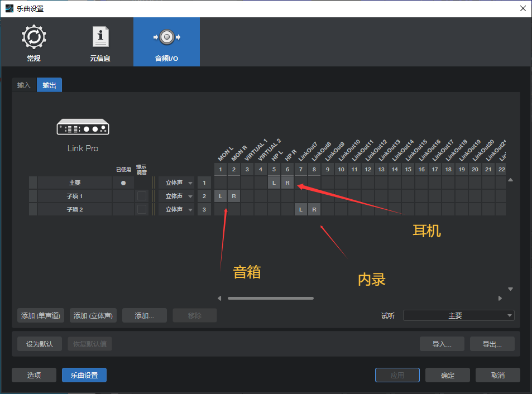Click the 导出... button
The width and height of the screenshot is (532, 394).
pyautogui.click(x=492, y=344)
